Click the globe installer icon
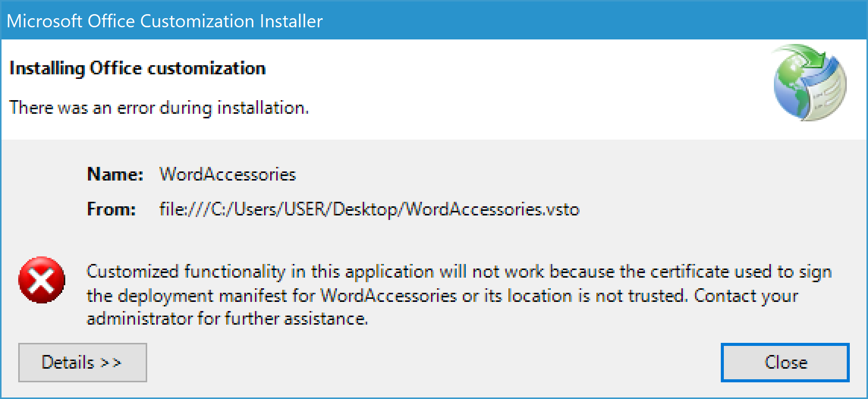Screen dimensions: 868x399 [x=809, y=83]
